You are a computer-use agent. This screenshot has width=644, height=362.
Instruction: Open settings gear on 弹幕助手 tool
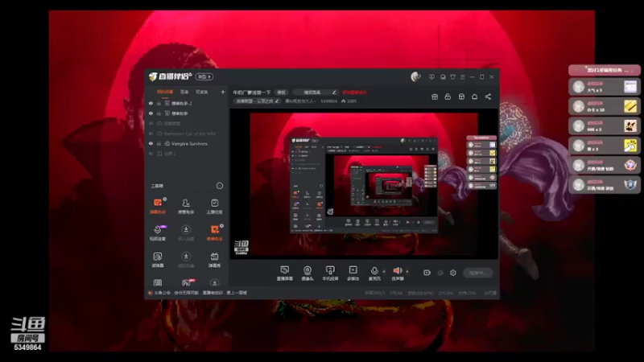coord(165,199)
